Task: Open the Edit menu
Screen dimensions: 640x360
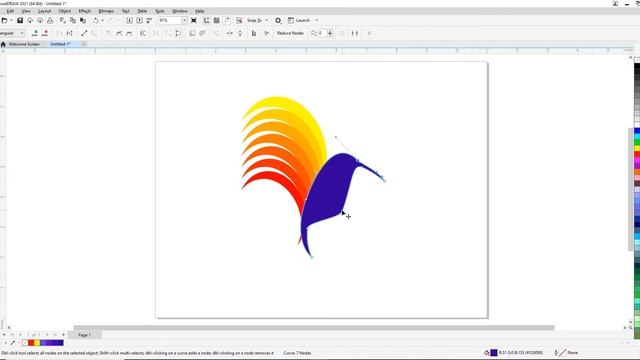Action: click(x=10, y=11)
